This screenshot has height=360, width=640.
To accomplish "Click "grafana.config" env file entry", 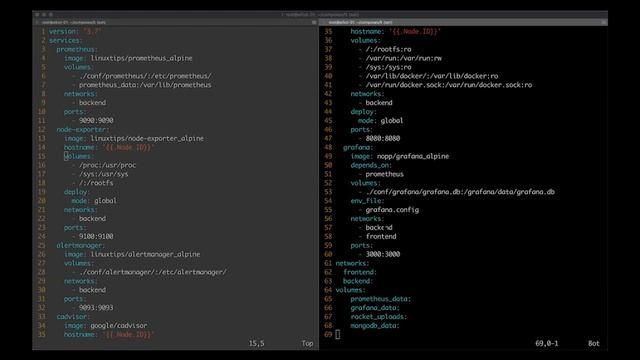I will click(x=392, y=210).
